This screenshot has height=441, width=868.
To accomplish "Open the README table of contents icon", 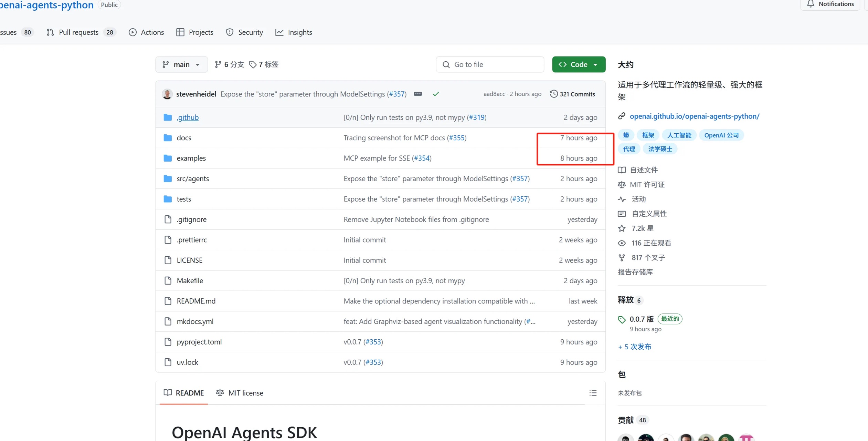I will point(593,393).
